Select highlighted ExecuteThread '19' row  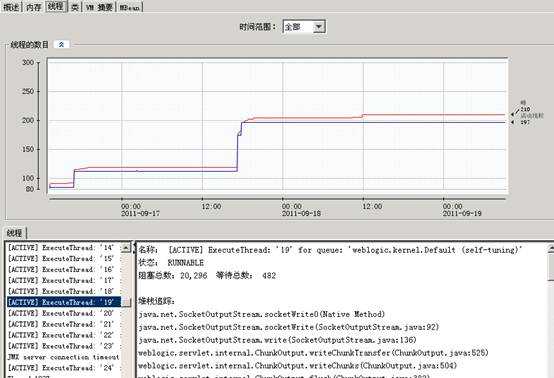[x=64, y=302]
